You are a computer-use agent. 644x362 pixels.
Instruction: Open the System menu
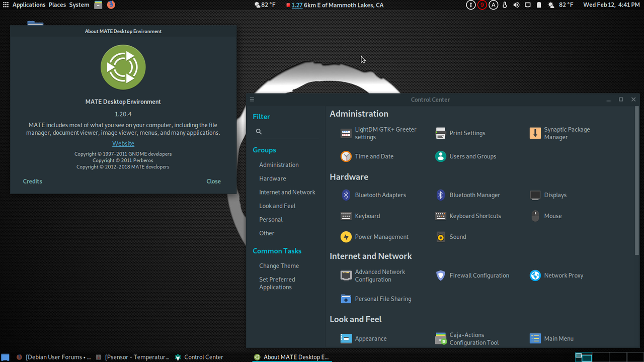click(79, 5)
